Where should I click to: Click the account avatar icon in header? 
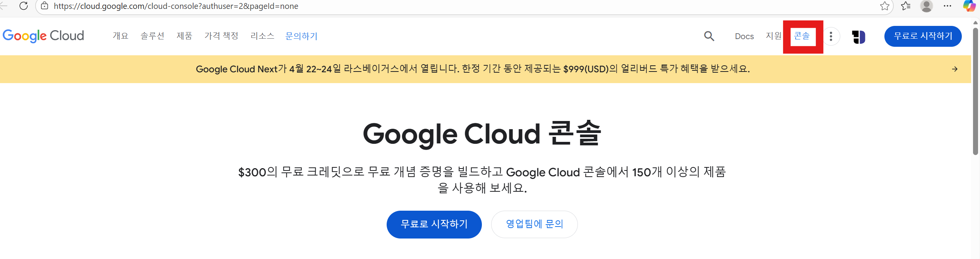pos(858,37)
